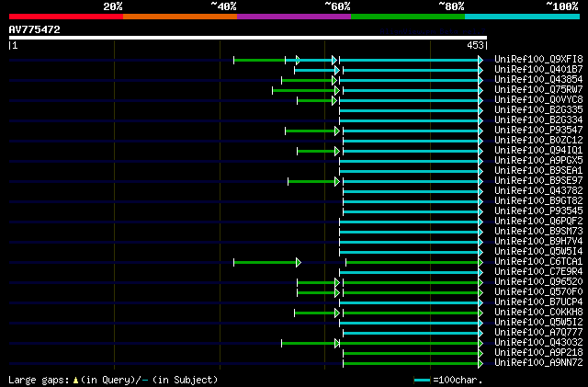The width and height of the screenshot is (588, 387).
Task: Click the cyan alignment bar of UniRef100_B2G335
Action: pos(409,110)
